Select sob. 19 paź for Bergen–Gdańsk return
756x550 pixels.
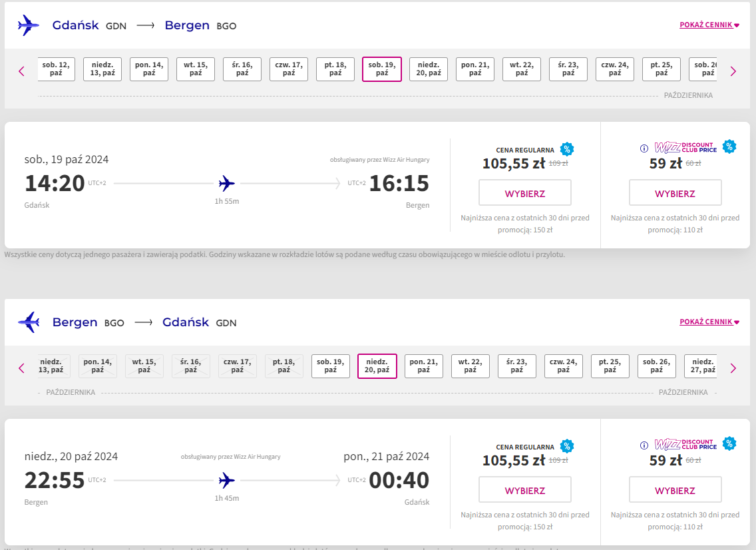pyautogui.click(x=331, y=366)
